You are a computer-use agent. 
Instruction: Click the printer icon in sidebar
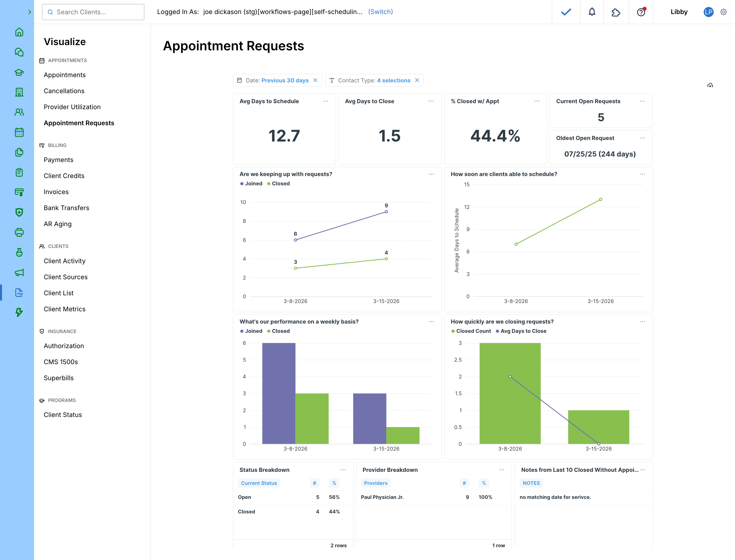tap(19, 232)
